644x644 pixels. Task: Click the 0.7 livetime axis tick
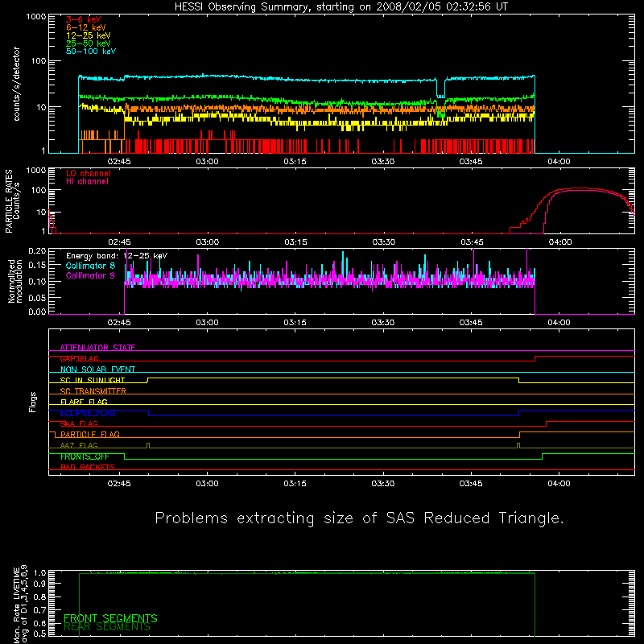(39, 609)
